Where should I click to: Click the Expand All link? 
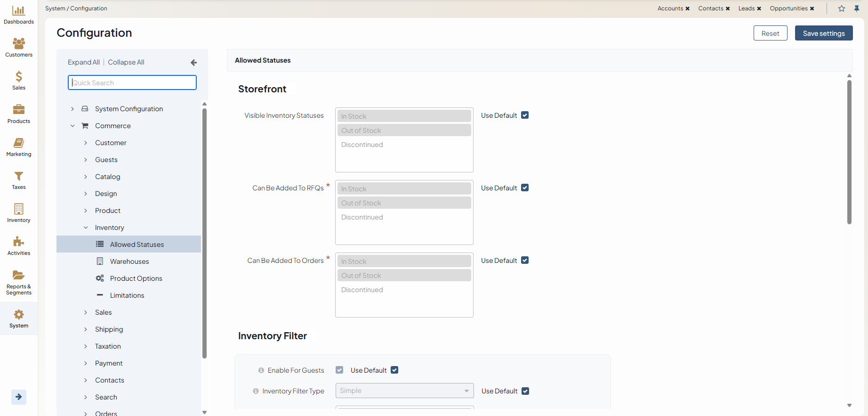point(83,62)
